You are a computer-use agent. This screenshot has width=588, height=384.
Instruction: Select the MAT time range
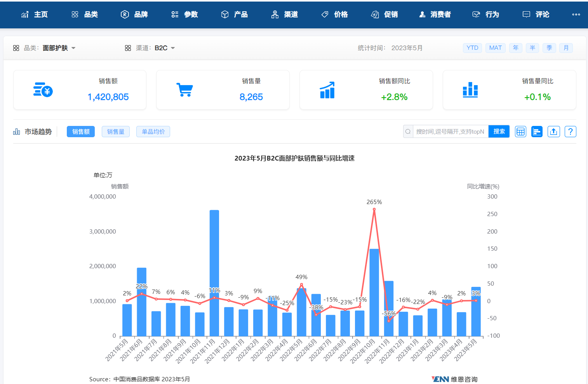(x=495, y=48)
